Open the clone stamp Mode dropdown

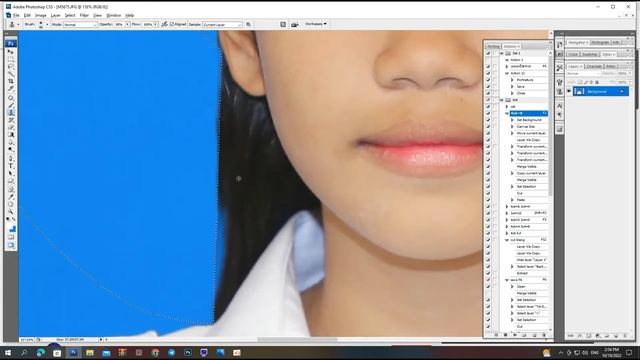pos(80,24)
